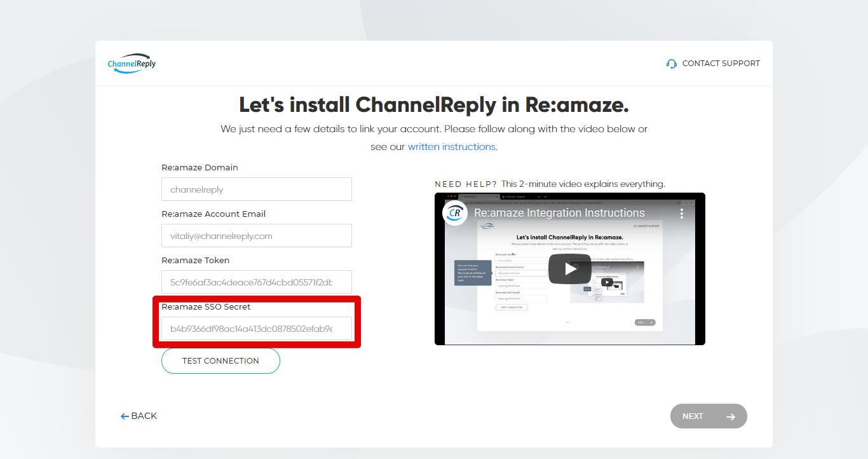Click the TEST CONNECTION button
The height and width of the screenshot is (459, 868).
point(220,360)
